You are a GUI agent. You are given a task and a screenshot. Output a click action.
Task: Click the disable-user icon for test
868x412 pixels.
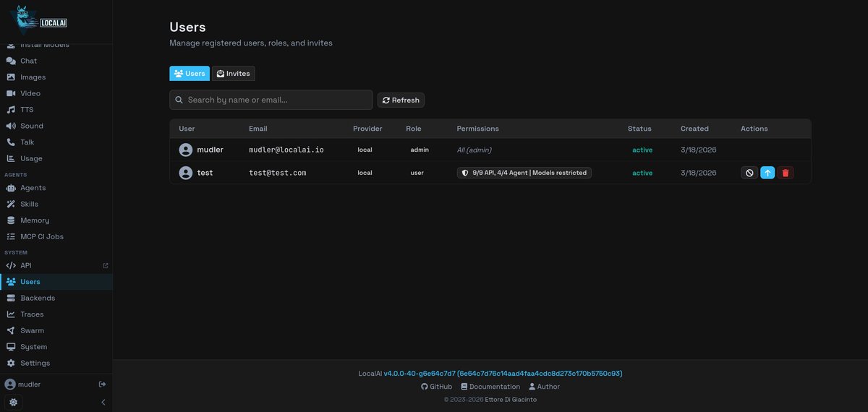(x=749, y=173)
